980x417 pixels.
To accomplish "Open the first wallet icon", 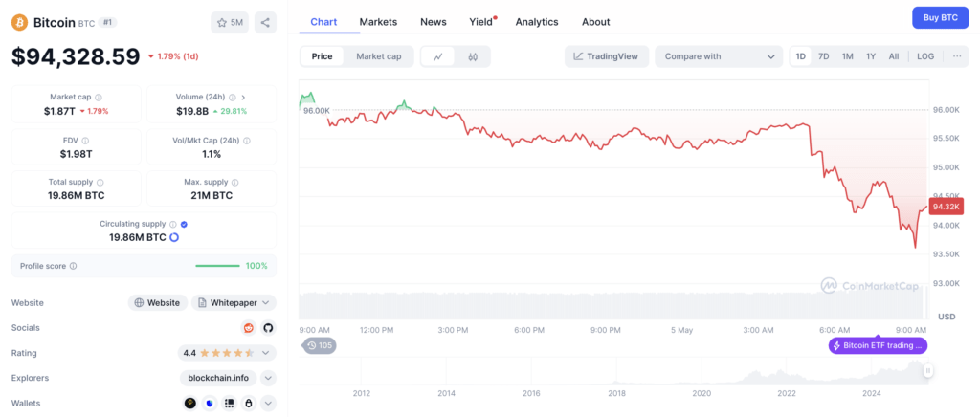I will [190, 404].
